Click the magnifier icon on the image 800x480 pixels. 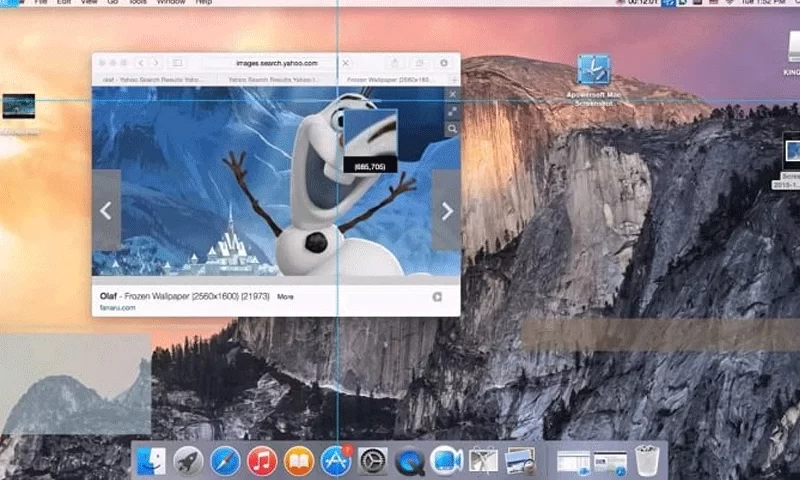452,130
